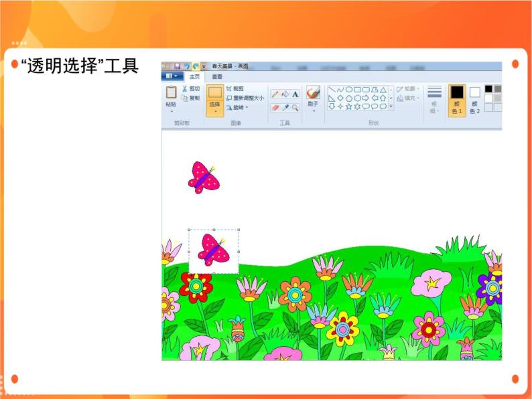
Task: Select the Fill with color bucket tool
Action: pos(285,94)
